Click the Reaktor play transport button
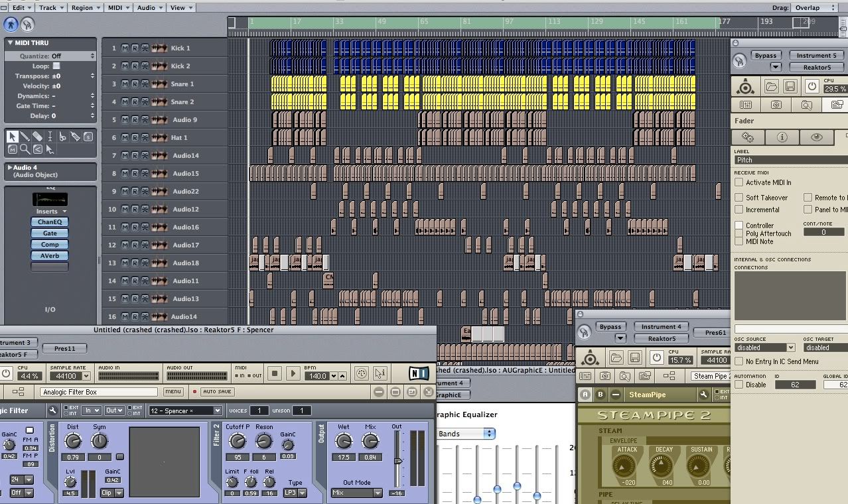This screenshot has height=504, width=848. pos(293,374)
